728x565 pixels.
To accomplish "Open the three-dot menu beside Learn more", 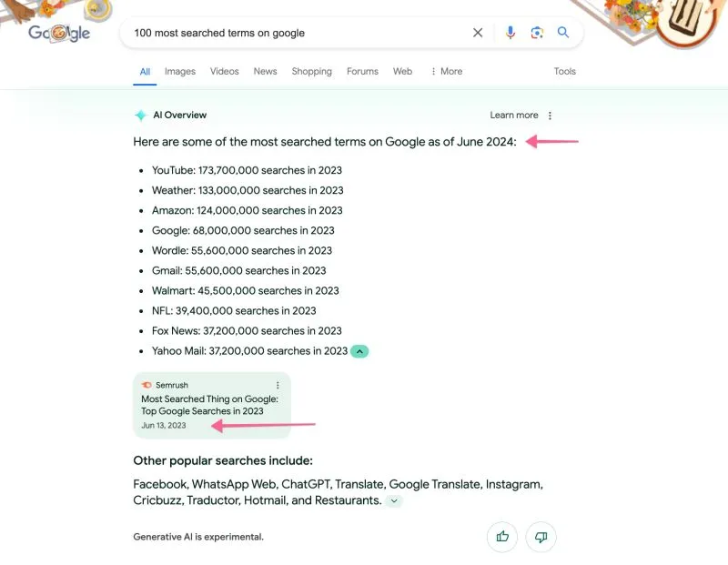I will (550, 115).
